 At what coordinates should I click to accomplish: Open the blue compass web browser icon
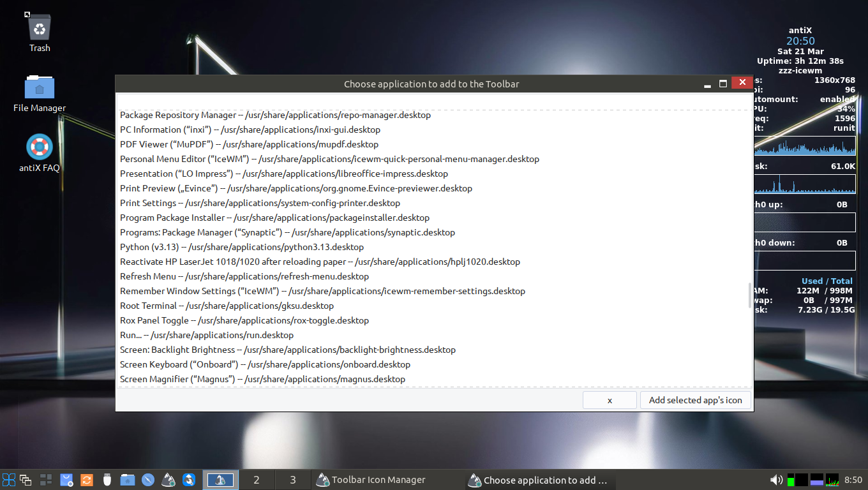point(148,480)
